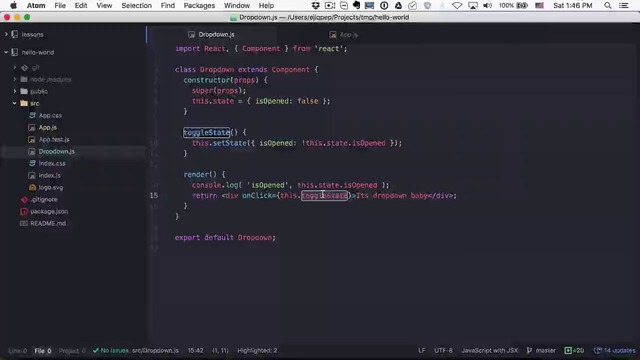This screenshot has height=360, width=640.
Task: Open App.js in the tree view
Action: click(48, 127)
